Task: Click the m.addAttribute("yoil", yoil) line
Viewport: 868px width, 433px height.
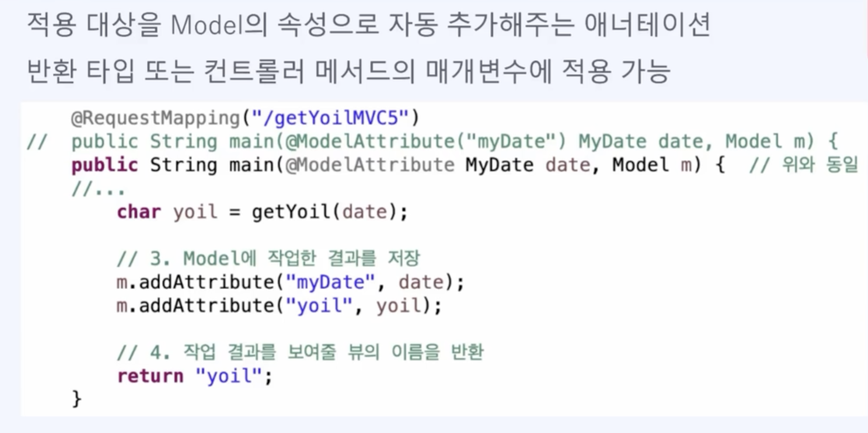Action: (x=279, y=306)
